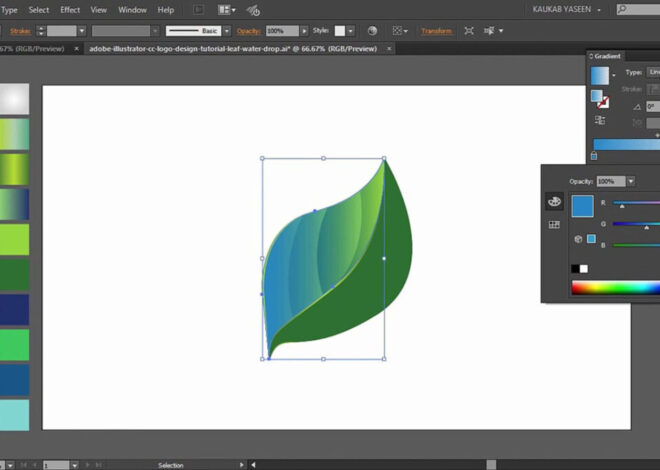Open the Effect menu
The width and height of the screenshot is (660, 470).
pyautogui.click(x=70, y=10)
